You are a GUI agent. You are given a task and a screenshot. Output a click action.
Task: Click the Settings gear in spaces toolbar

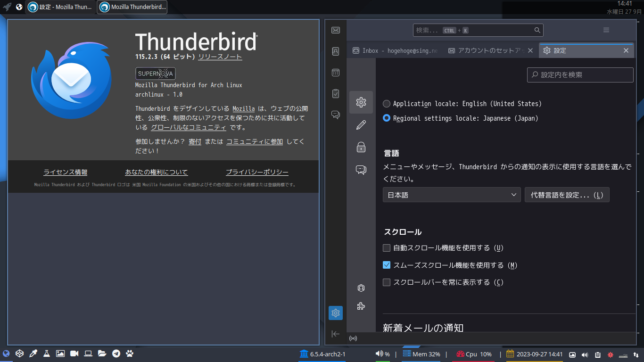click(336, 313)
